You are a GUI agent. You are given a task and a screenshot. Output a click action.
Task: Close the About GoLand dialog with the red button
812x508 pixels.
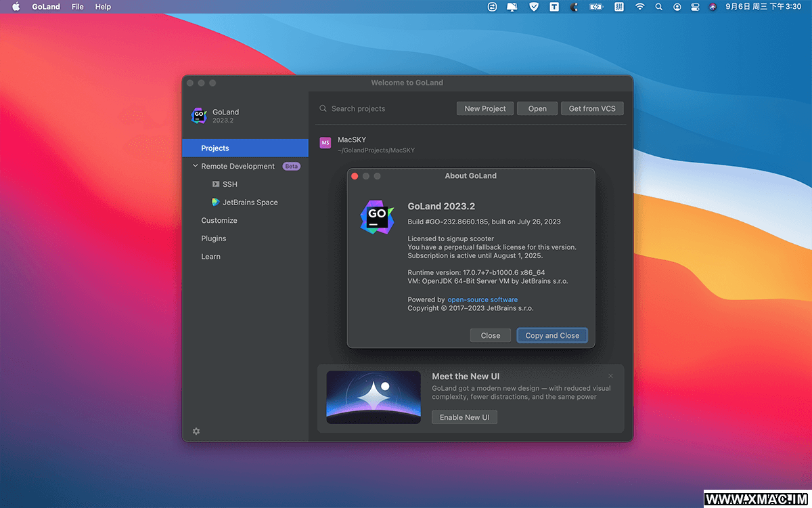pyautogui.click(x=355, y=176)
